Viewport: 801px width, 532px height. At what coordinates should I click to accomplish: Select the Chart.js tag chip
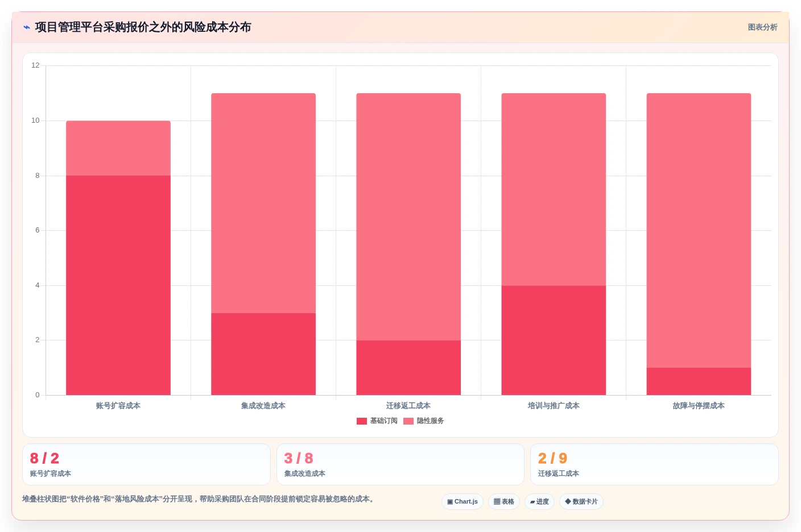[x=463, y=501]
